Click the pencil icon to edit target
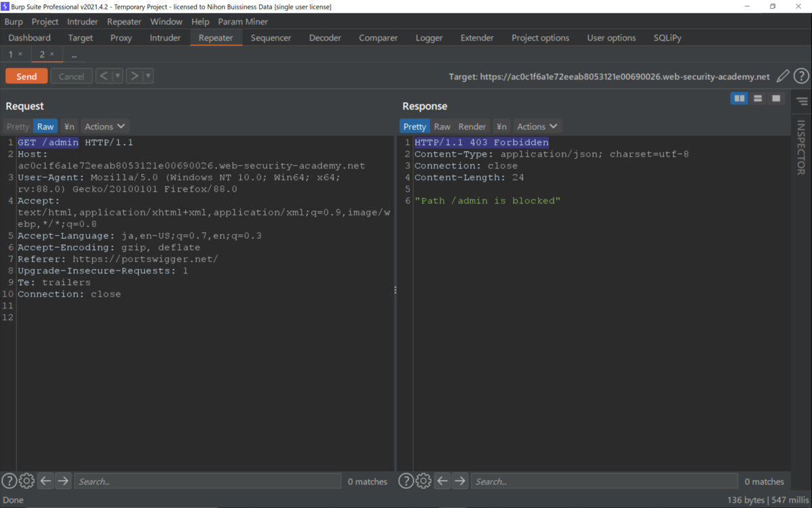The height and width of the screenshot is (508, 812). [783, 77]
